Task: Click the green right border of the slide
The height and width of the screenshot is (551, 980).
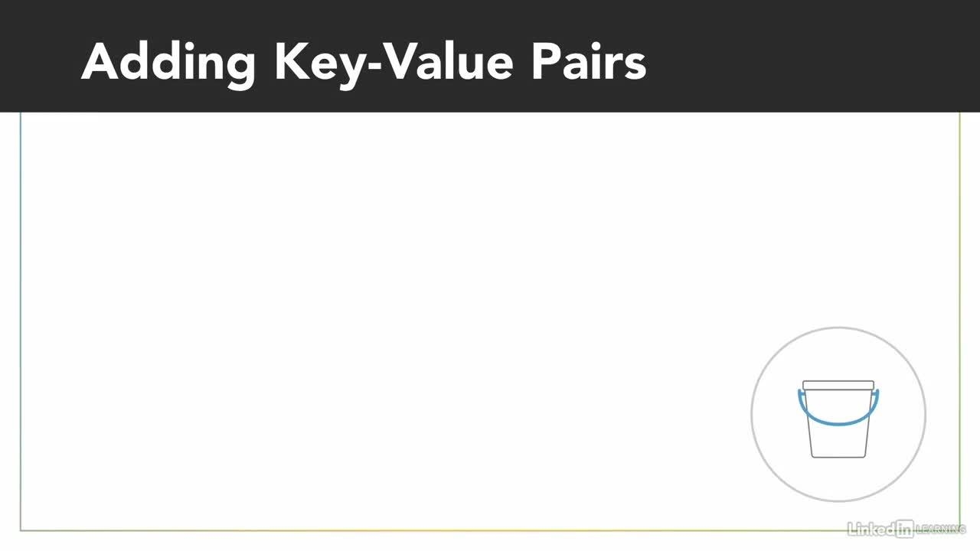Action: coord(959,306)
